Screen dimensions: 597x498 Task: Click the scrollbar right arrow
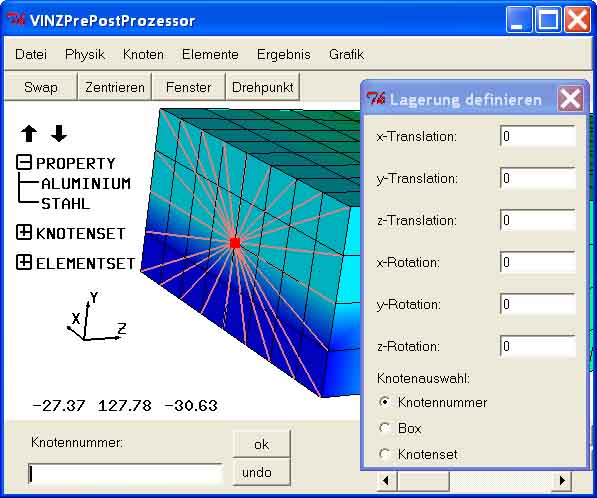click(x=562, y=480)
